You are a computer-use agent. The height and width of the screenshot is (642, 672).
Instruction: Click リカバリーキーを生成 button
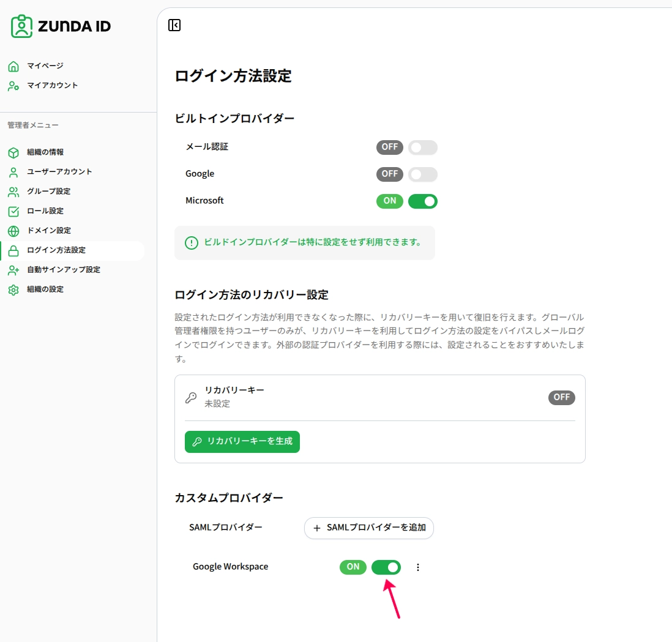click(x=242, y=442)
